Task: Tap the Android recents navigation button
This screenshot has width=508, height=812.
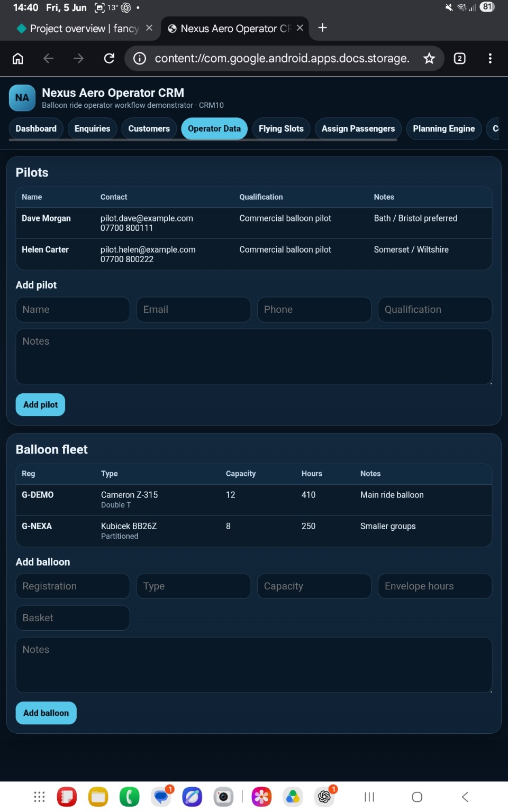Action: click(369, 797)
